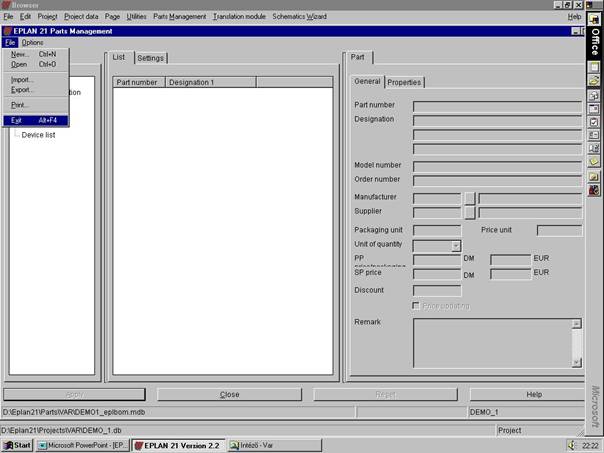Click the Office shortcut bar logo icon
This screenshot has width=604, height=453.
click(594, 18)
